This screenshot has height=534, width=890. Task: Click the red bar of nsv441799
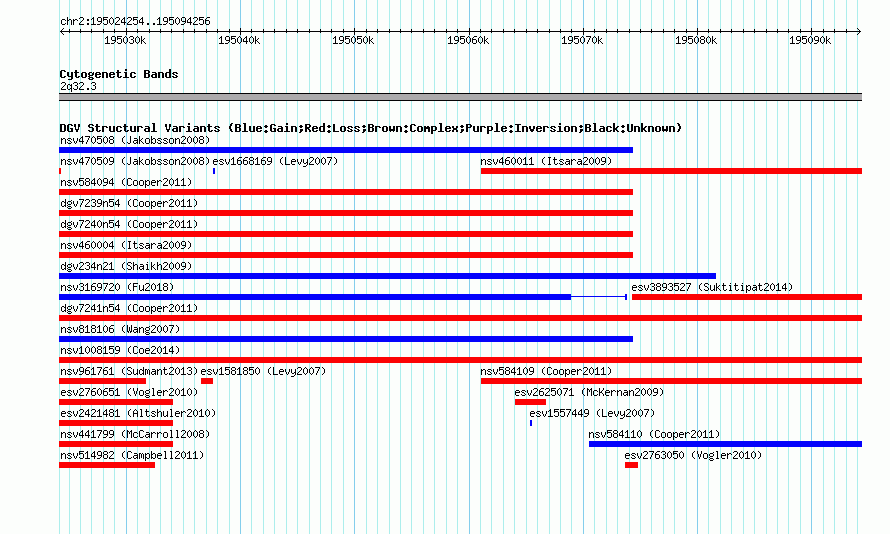click(116, 444)
